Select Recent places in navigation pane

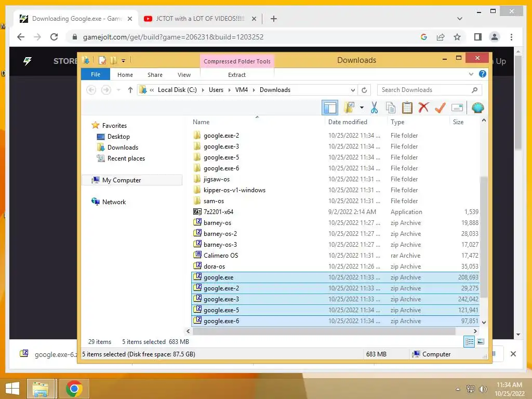(x=126, y=158)
